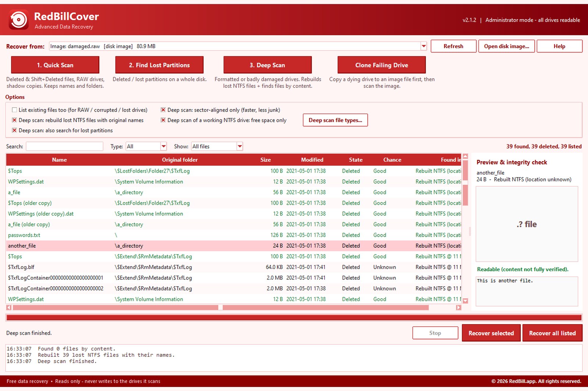Focus the Search input field
This screenshot has height=391, width=588.
[x=65, y=146]
